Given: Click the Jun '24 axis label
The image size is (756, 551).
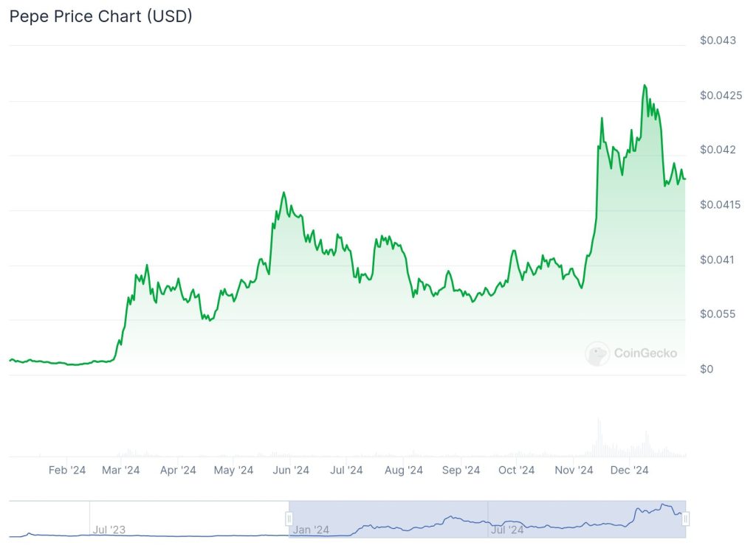Looking at the screenshot, I should (291, 470).
